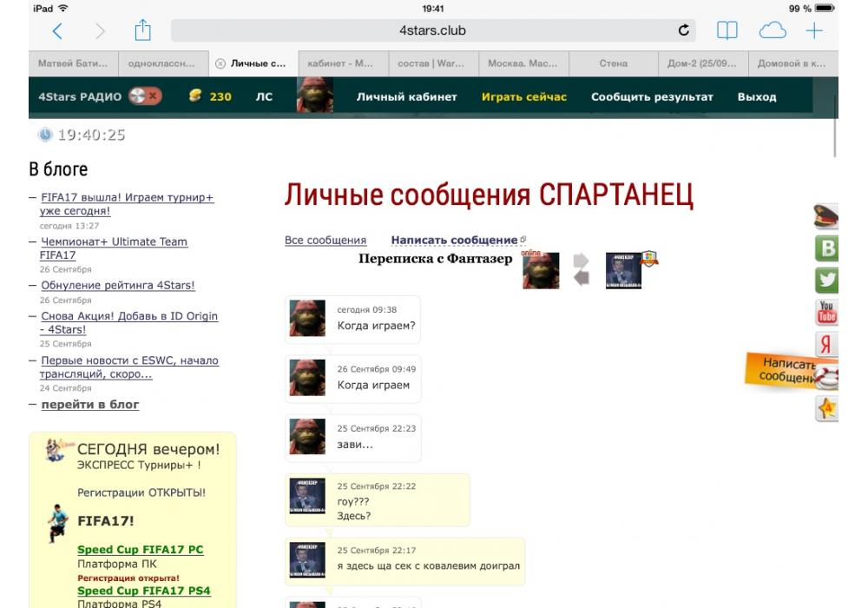This screenshot has height=608, width=868.
Task: Toggle the 4Stars РАДИО switch
Action: tap(144, 96)
